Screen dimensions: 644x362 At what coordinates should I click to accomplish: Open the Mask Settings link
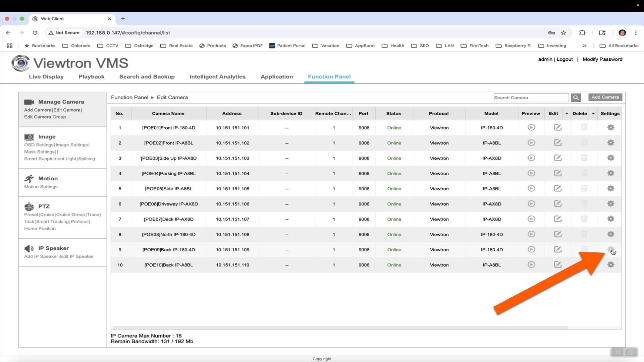[39, 152]
